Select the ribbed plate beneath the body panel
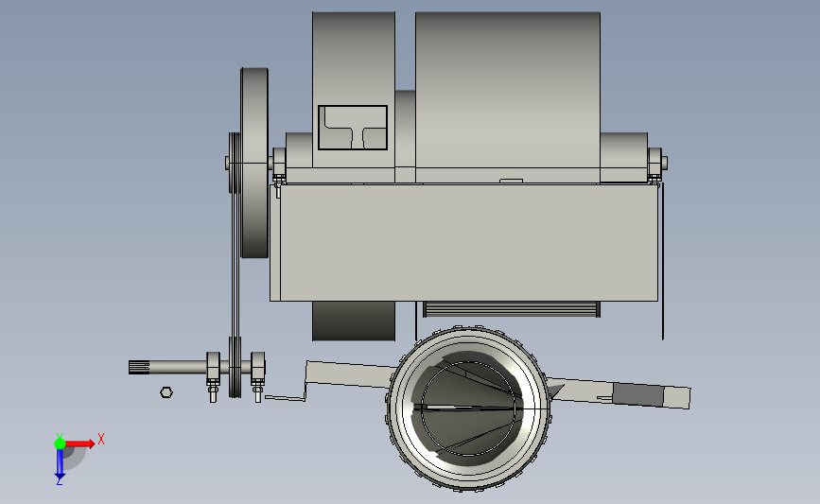Viewport: 820px width, 504px height. point(512,309)
